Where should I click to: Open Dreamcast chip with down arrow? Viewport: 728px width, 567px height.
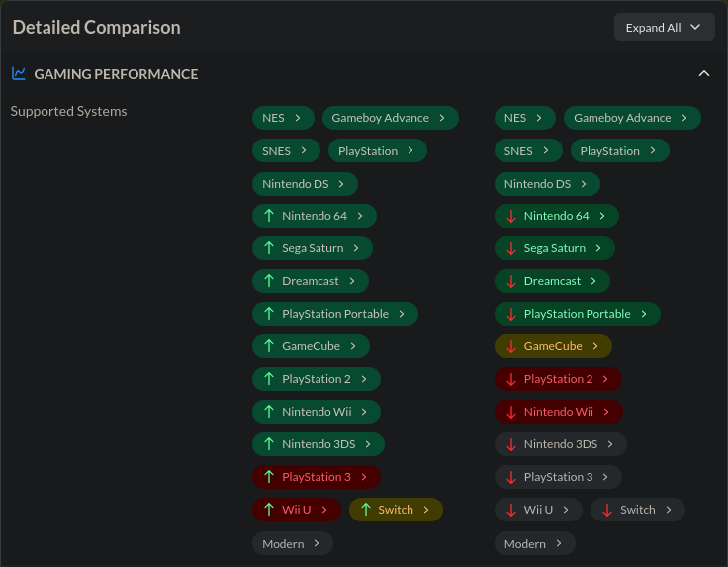[552, 281]
